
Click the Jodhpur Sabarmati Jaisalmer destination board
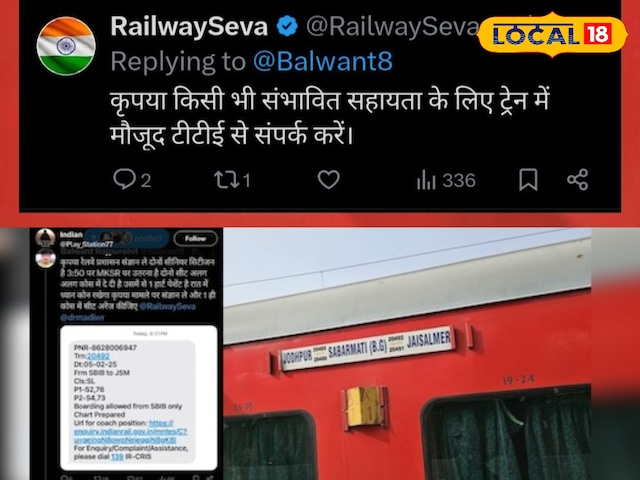click(x=367, y=349)
